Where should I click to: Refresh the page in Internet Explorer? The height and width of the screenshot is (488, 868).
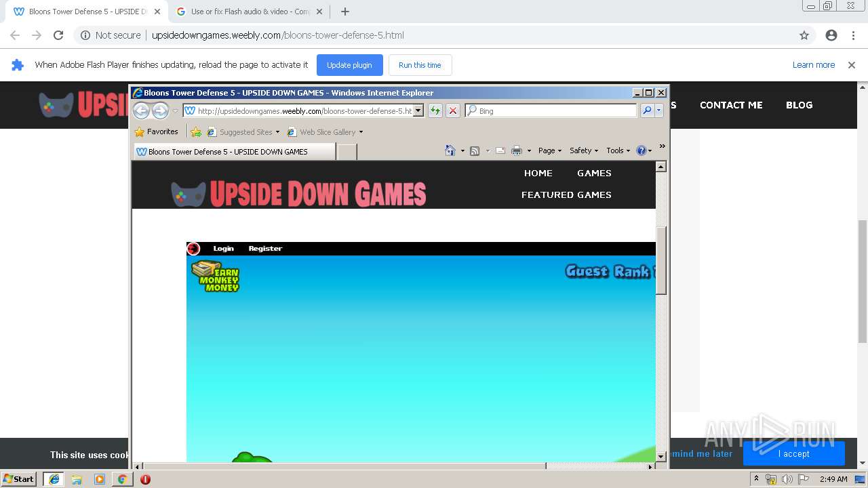[x=435, y=110]
